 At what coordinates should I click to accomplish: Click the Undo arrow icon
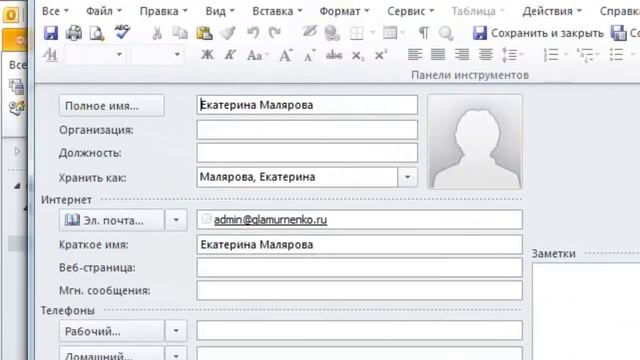click(x=253, y=33)
